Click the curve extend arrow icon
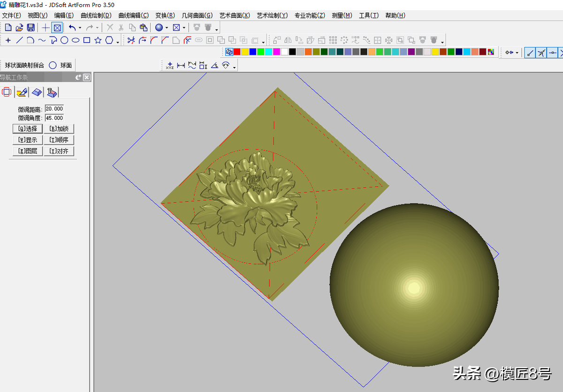This screenshot has height=392, width=563. coord(142,40)
